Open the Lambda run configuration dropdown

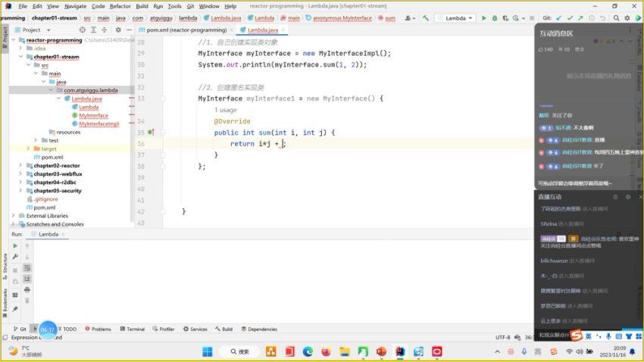(455, 18)
